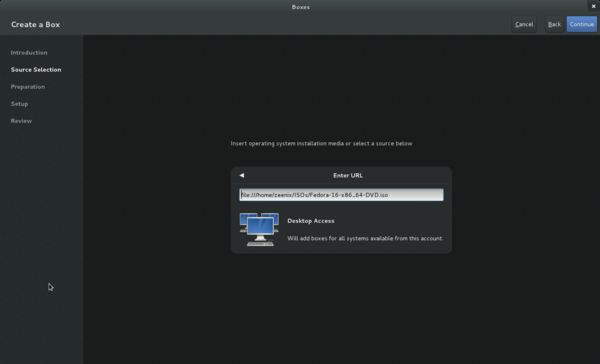Proceed by clicking the Continue button

pyautogui.click(x=582, y=24)
